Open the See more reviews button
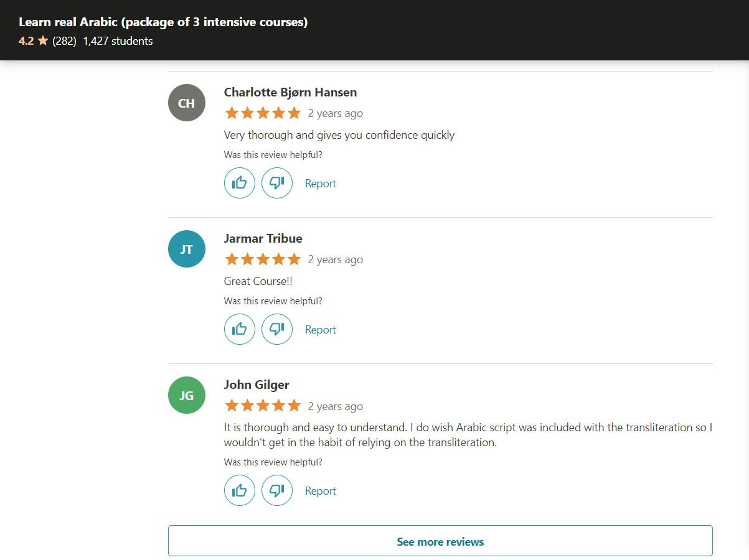This screenshot has width=749, height=560. pyautogui.click(x=440, y=541)
